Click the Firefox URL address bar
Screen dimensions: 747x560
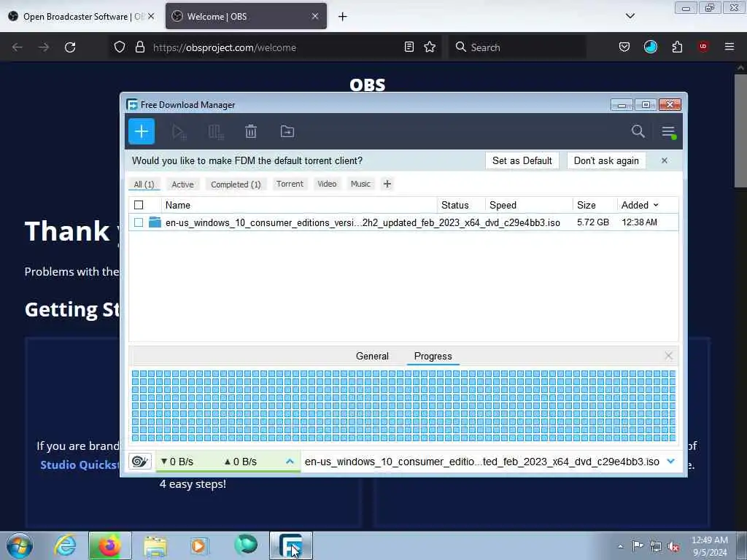[x=275, y=47]
